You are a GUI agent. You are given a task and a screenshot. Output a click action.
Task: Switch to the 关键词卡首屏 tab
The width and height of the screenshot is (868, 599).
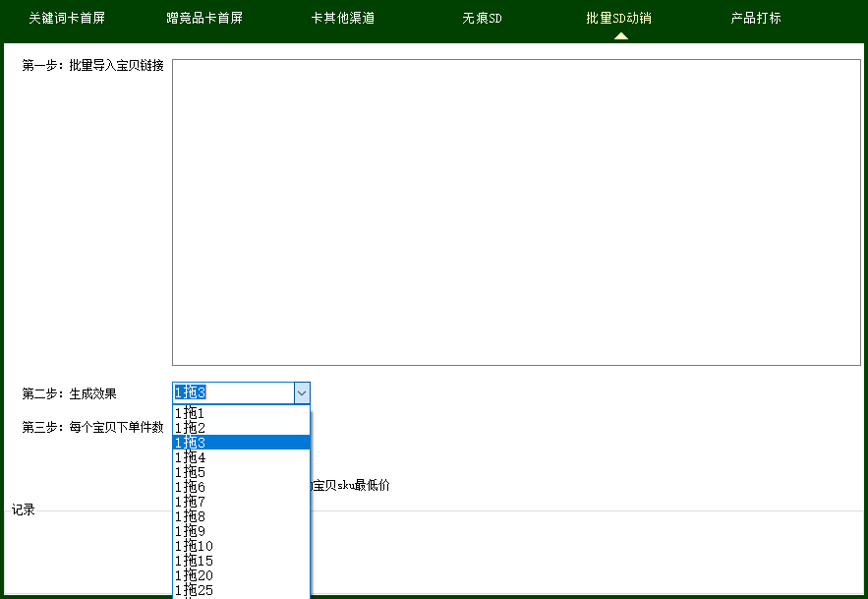(65, 18)
